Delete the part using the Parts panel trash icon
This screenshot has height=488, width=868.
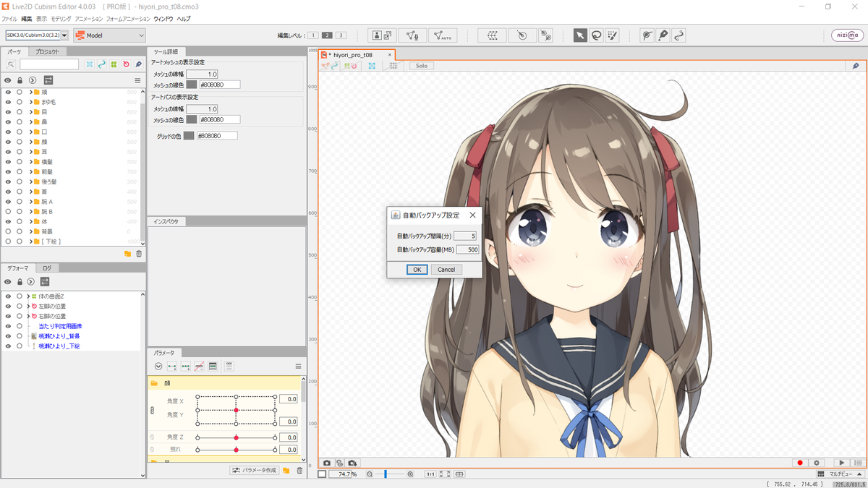(x=139, y=254)
